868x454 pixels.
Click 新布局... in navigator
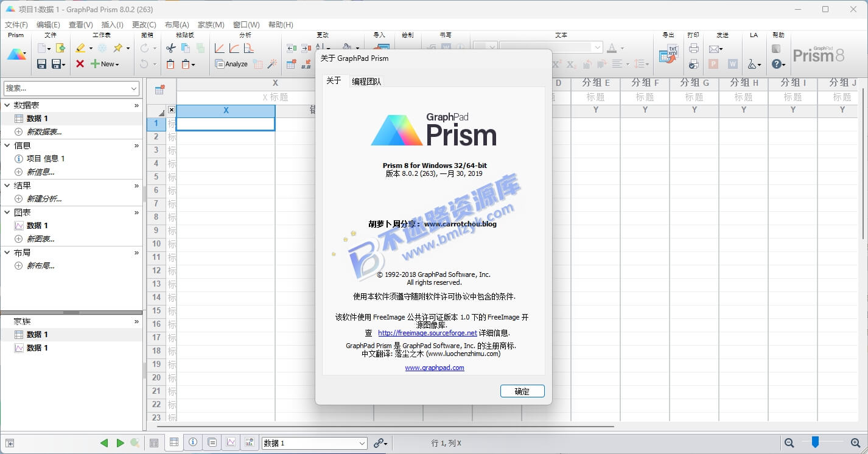click(40, 266)
